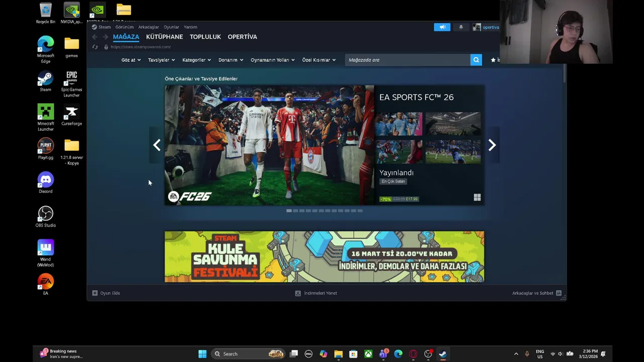Click the plus icon next to Oyun Ekle

pos(95,293)
